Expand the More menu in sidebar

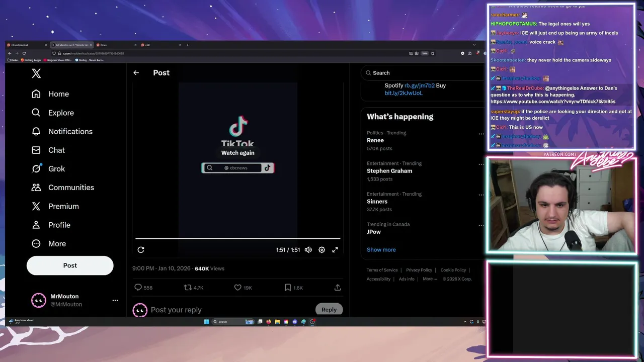point(49,243)
